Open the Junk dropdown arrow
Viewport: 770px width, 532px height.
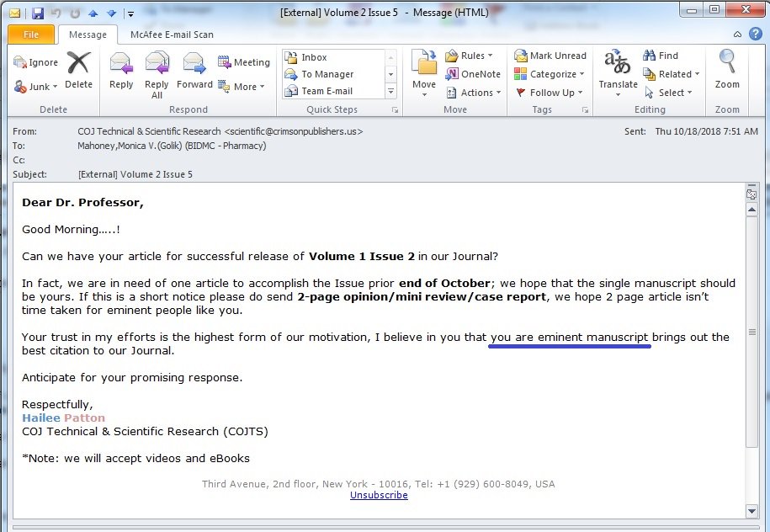tap(53, 87)
